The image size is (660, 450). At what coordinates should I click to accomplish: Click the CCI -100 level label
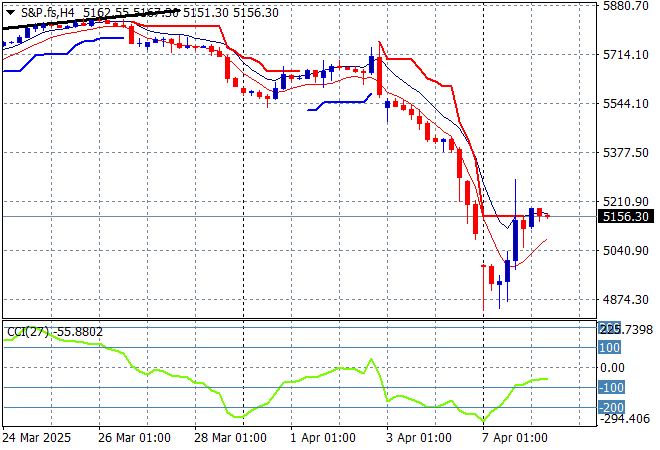[611, 387]
